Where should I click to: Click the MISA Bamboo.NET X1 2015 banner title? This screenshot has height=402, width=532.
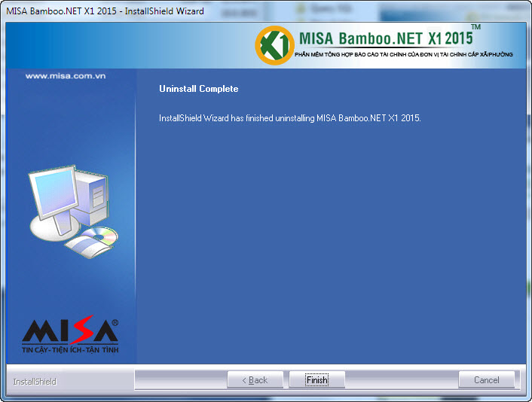coord(386,38)
